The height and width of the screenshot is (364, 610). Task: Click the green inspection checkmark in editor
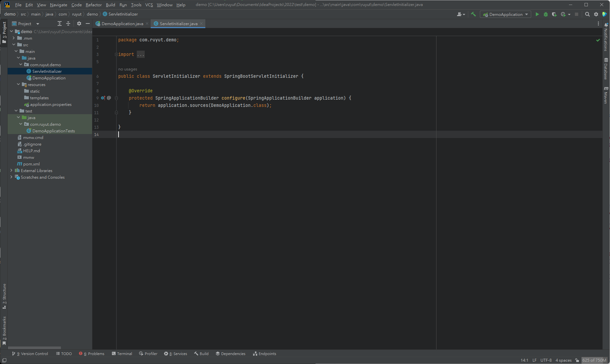click(x=598, y=40)
